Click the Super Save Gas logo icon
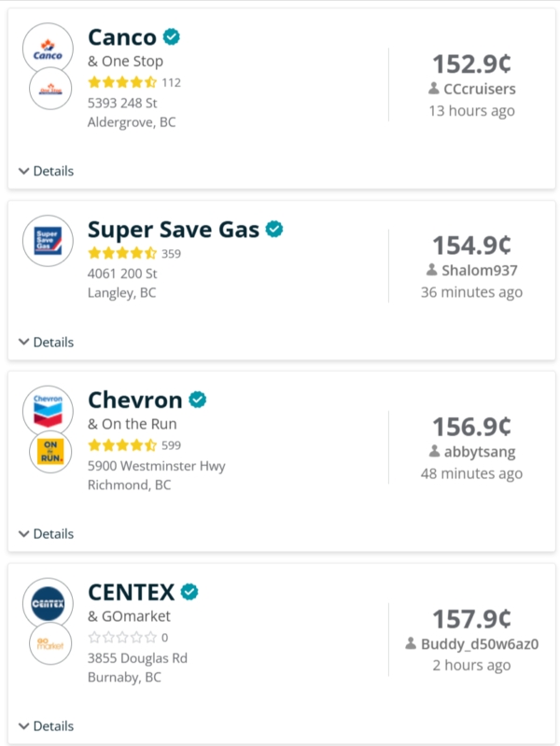The image size is (560, 746). click(48, 241)
